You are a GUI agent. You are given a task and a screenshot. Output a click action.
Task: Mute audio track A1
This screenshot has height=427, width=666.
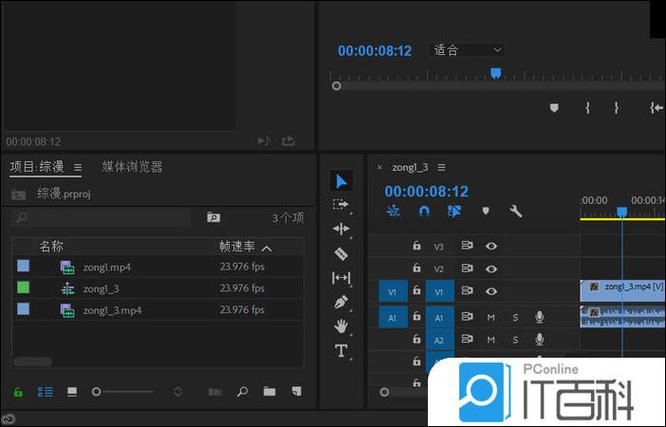[x=491, y=317]
